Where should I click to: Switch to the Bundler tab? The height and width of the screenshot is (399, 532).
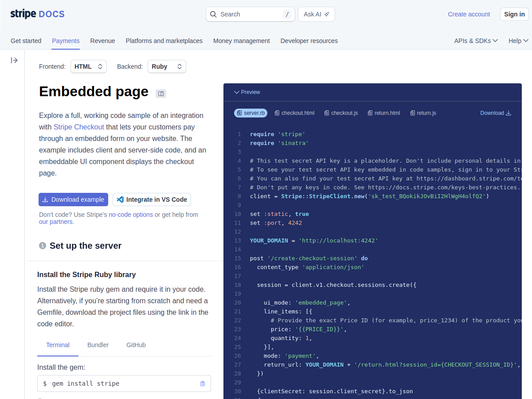click(98, 344)
